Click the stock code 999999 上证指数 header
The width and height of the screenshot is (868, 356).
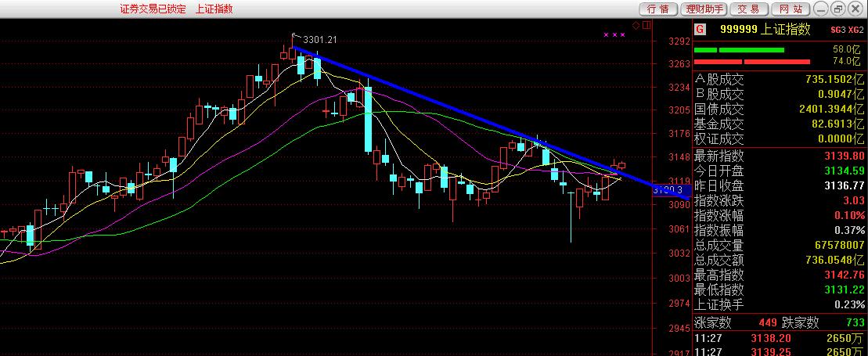(765, 30)
